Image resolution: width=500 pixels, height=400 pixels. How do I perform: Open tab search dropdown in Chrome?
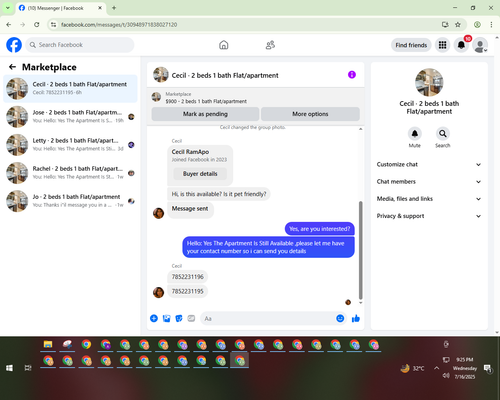tap(7, 8)
